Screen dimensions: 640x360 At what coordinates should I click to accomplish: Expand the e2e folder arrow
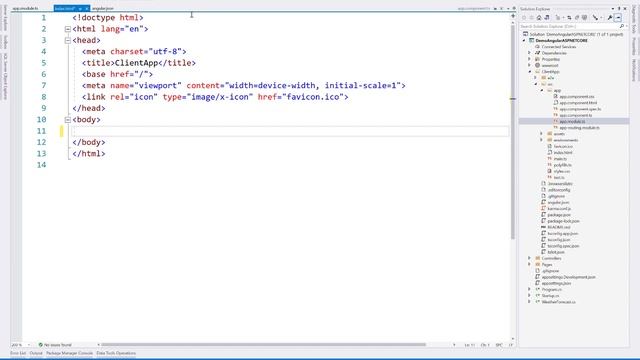coord(536,78)
